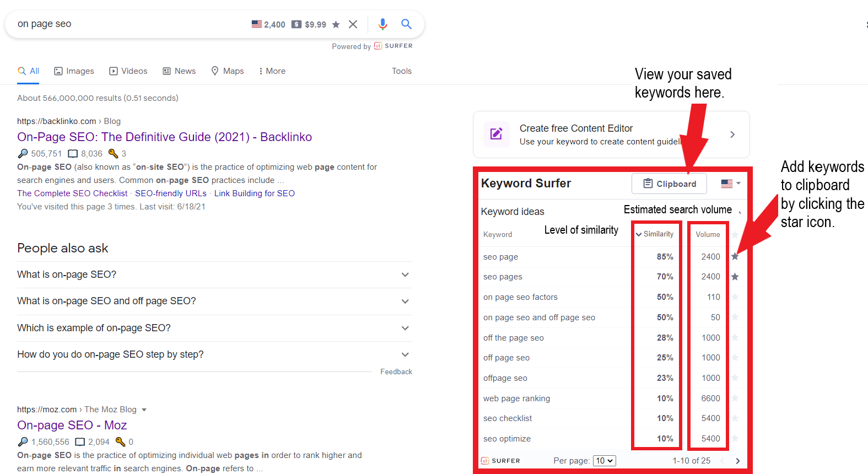Viewport: 868px width, 474px height.
Task: Star the 'seo optimize' keyword
Action: coord(735,439)
